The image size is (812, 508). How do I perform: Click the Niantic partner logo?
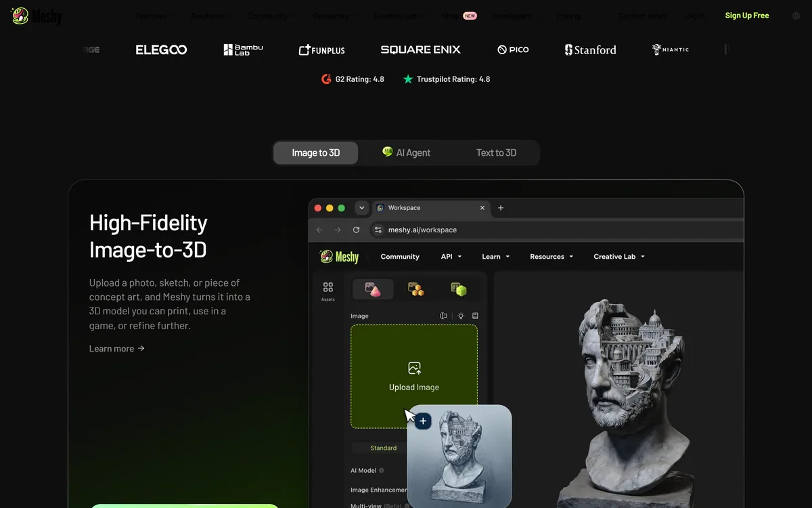tap(671, 49)
